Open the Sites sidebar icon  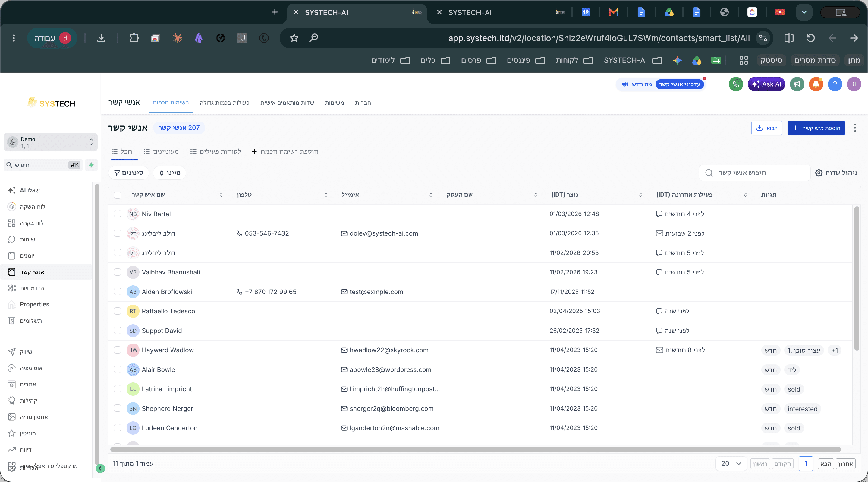tap(12, 385)
